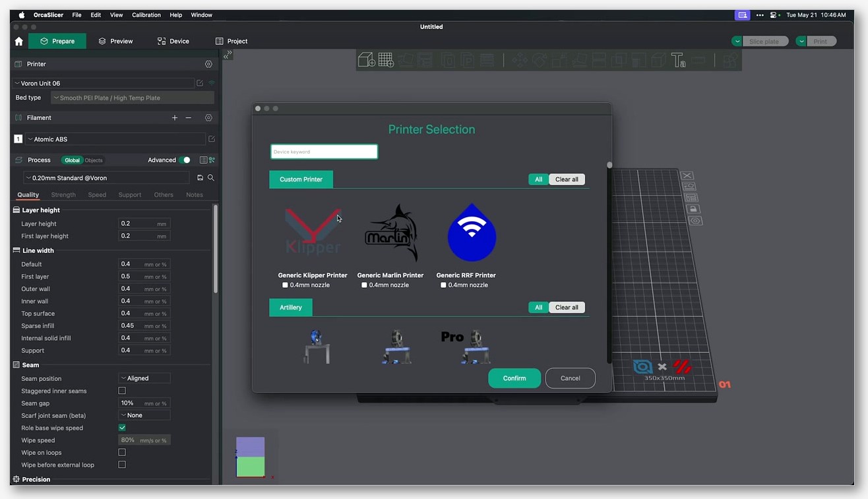Edit the Voron Unit 06 printer preset
This screenshot has height=499, width=868.
click(200, 83)
